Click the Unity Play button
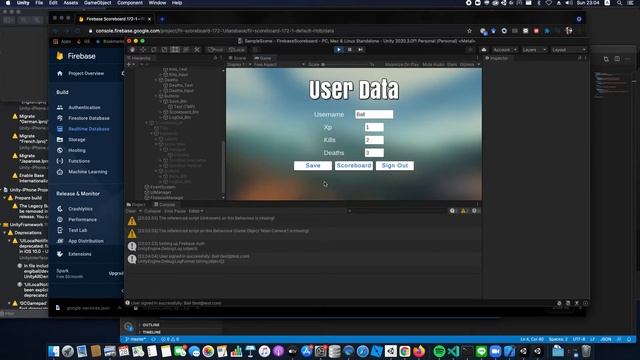The width and height of the screenshot is (640, 360). 339,49
